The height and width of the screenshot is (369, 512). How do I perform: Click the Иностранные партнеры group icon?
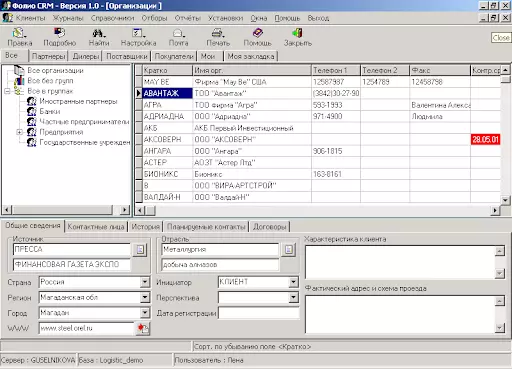tap(32, 101)
